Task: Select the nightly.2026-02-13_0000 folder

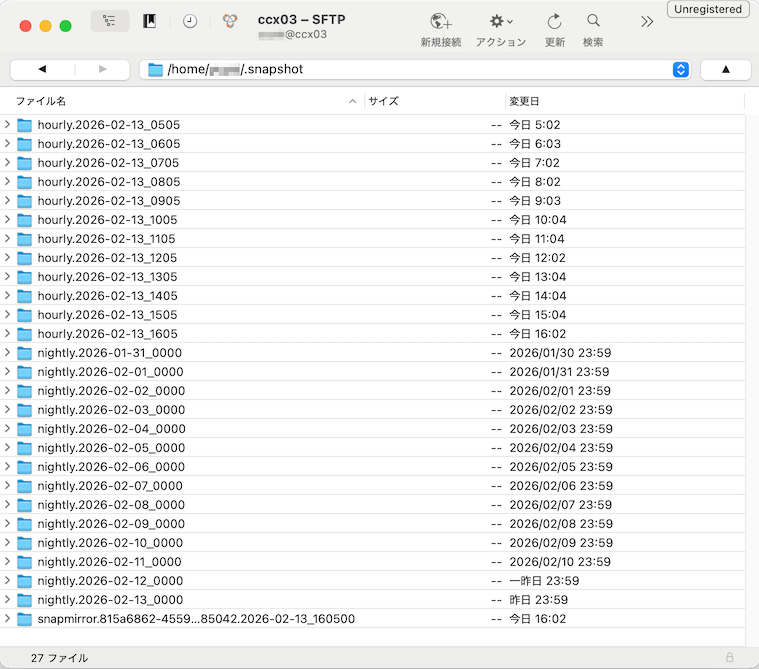Action: point(110,600)
